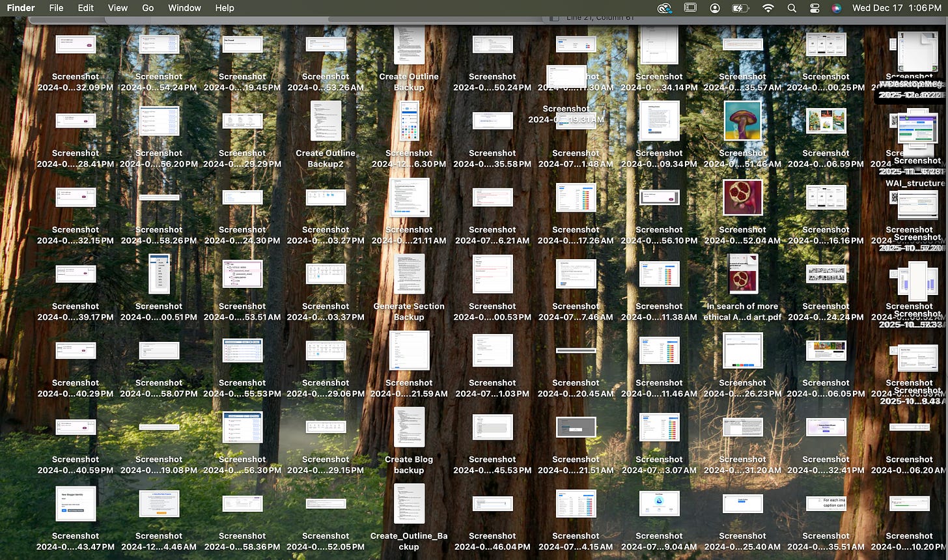Click the label Screenshot 2024-07...7.46 AM
Screen dimensions: 948x560
click(x=576, y=312)
